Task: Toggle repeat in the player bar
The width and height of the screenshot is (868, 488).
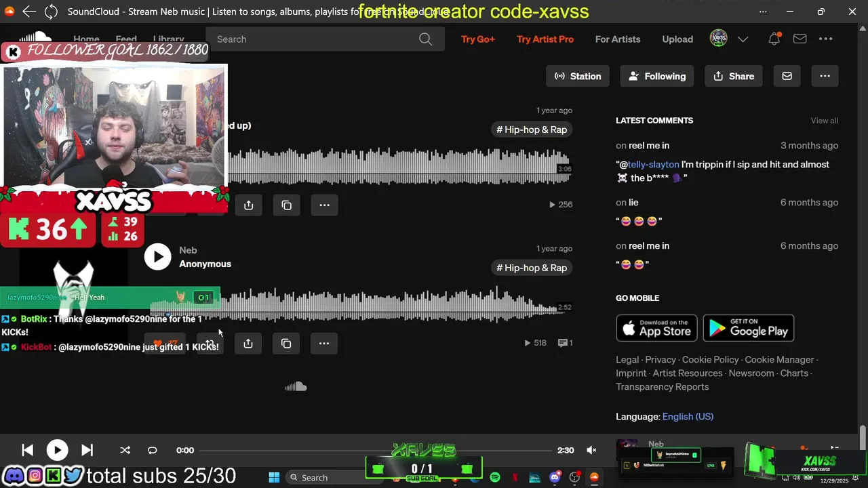Action: point(152,450)
